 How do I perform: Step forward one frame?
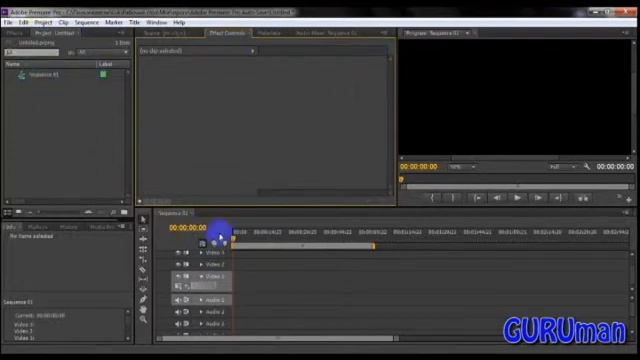(538, 198)
